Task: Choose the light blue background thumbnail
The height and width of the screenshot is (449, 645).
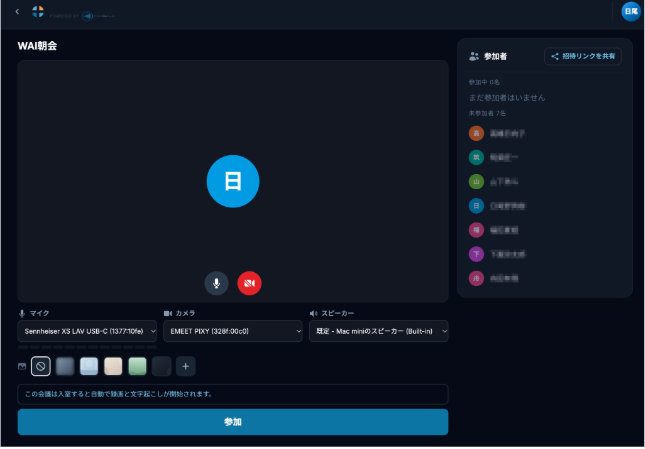Action: pyautogui.click(x=89, y=366)
